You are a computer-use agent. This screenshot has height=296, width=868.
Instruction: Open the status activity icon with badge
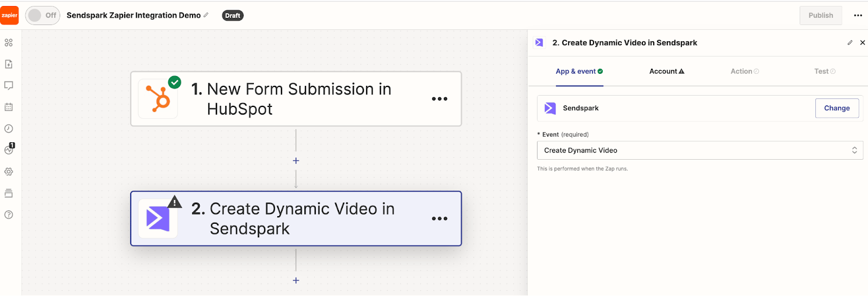coord(9,149)
